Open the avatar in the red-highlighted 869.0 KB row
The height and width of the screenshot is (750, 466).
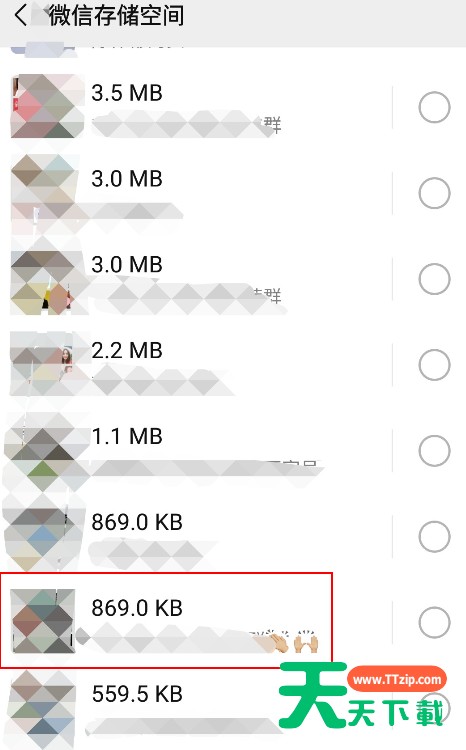tap(43, 621)
